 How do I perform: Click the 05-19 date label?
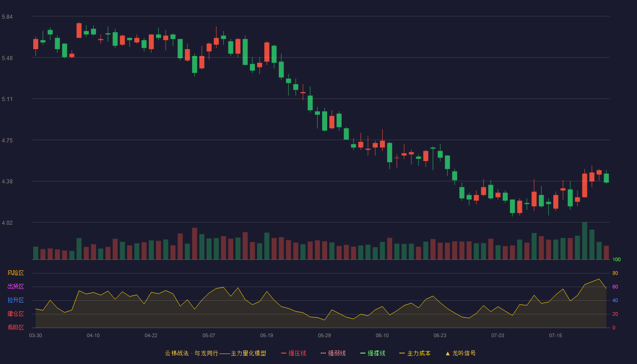coord(267,335)
